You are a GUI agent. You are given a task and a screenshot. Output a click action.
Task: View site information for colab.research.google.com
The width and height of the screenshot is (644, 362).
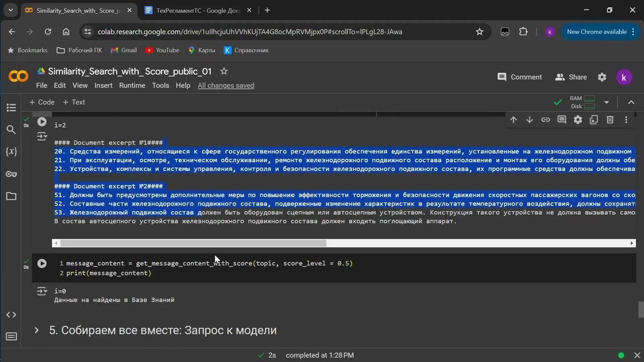tap(88, 32)
